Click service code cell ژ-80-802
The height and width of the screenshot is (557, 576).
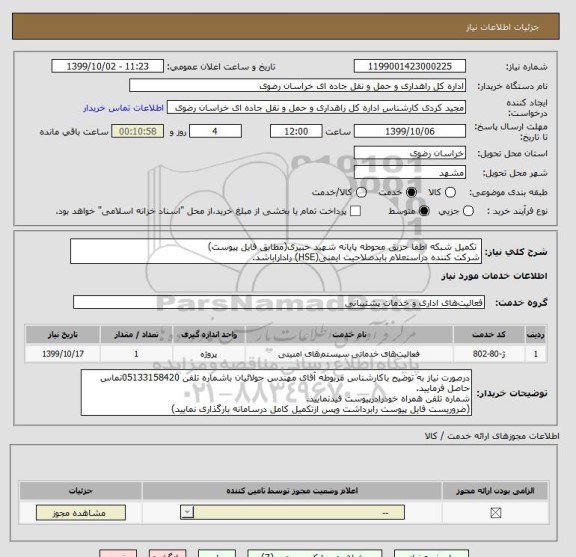point(489,354)
